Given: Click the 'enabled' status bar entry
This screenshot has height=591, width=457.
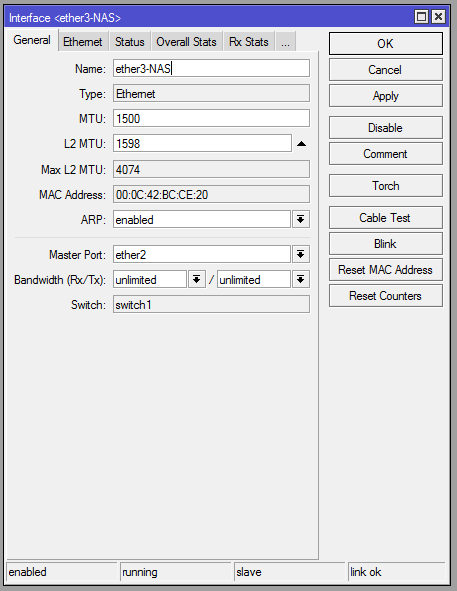Looking at the screenshot, I should [62, 572].
